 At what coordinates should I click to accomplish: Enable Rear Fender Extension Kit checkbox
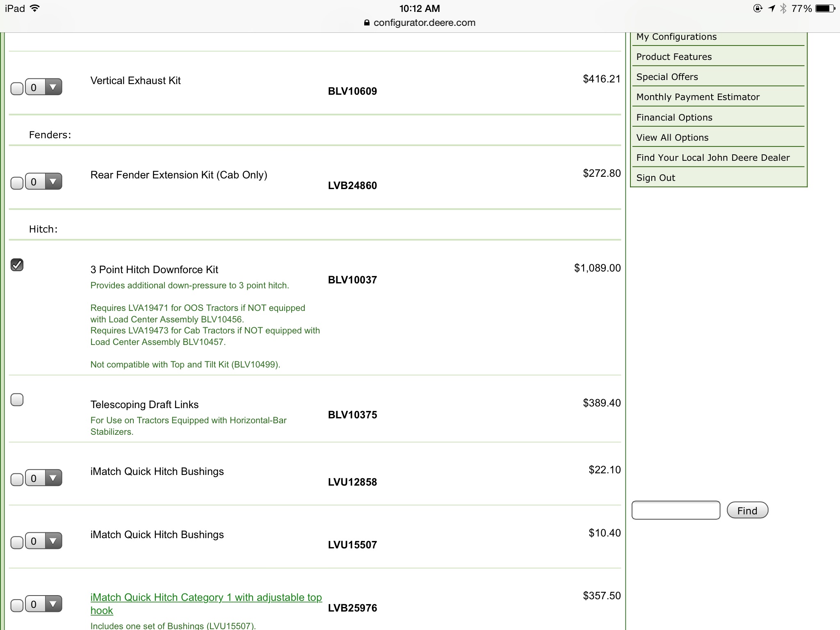coord(17,183)
